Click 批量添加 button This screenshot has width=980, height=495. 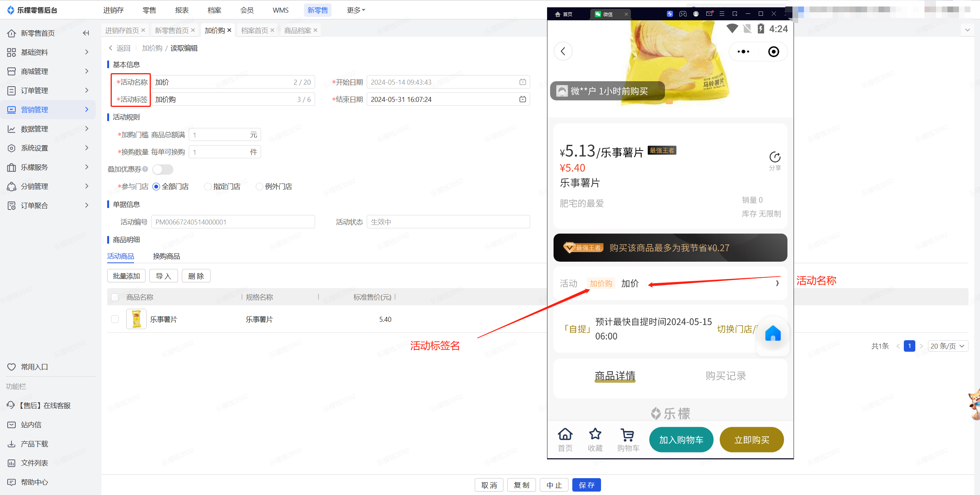[126, 276]
